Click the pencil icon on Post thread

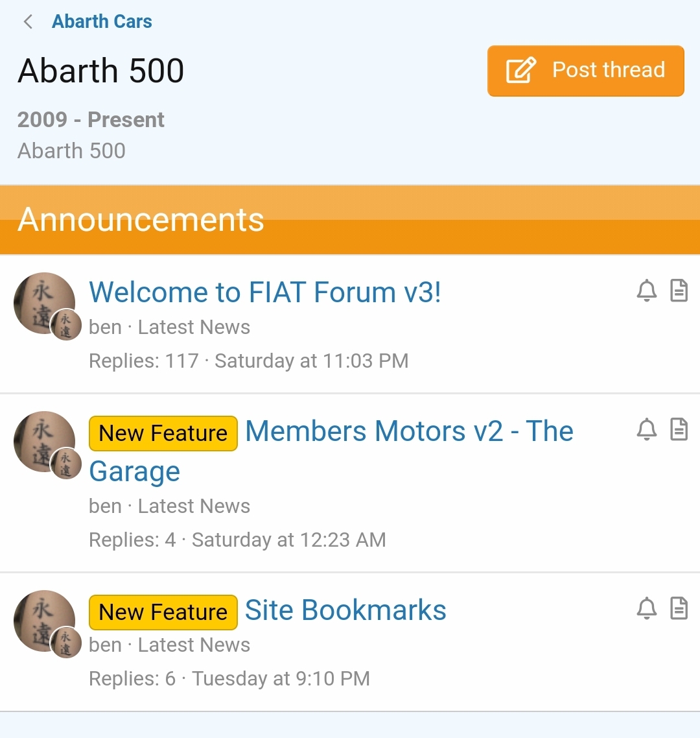pos(520,70)
